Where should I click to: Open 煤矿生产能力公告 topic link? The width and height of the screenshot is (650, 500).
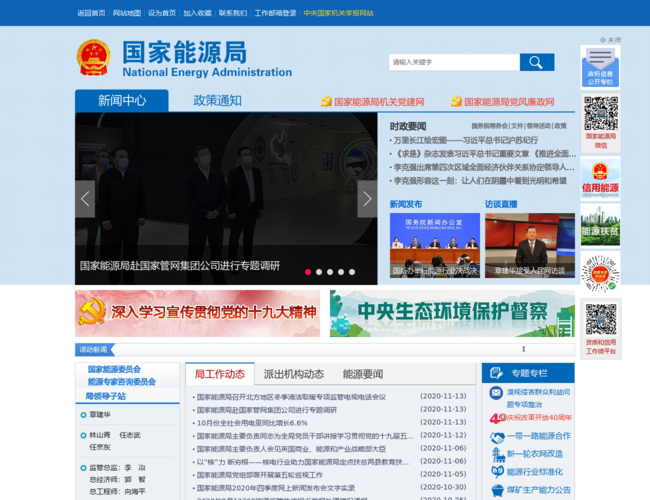click(539, 490)
